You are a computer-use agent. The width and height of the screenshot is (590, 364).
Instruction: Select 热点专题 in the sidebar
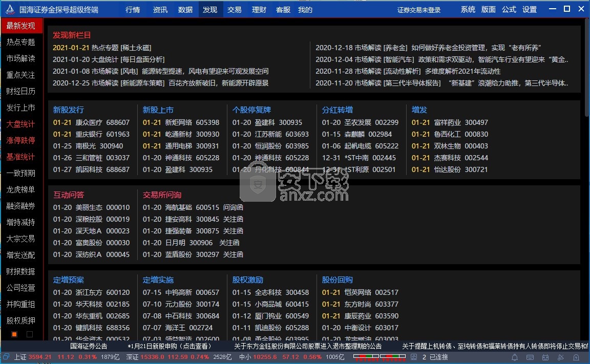[21, 42]
